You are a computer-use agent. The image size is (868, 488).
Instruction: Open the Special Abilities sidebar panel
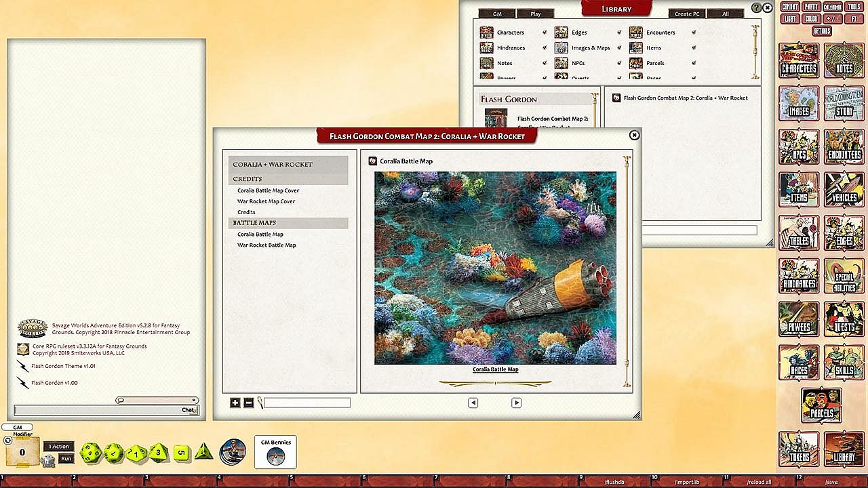pos(844,277)
